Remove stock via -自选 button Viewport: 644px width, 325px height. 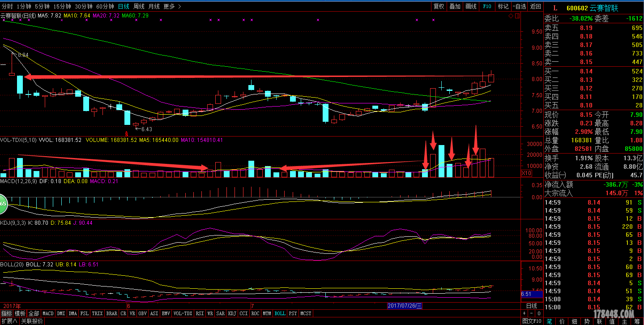click(520, 6)
